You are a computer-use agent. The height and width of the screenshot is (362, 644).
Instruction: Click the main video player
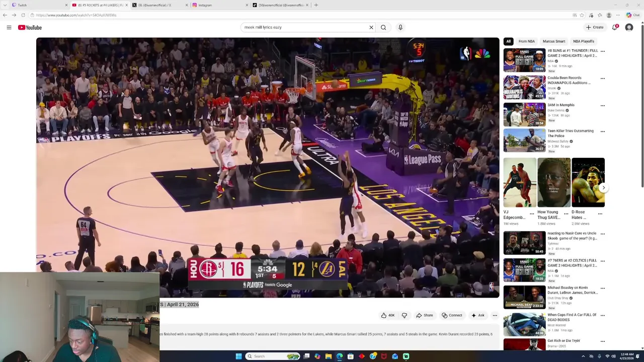click(x=268, y=167)
